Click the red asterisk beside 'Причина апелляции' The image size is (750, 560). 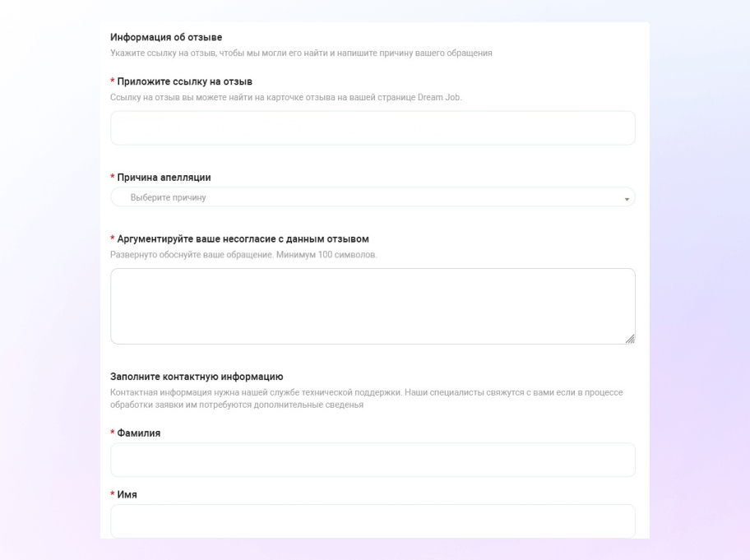113,178
